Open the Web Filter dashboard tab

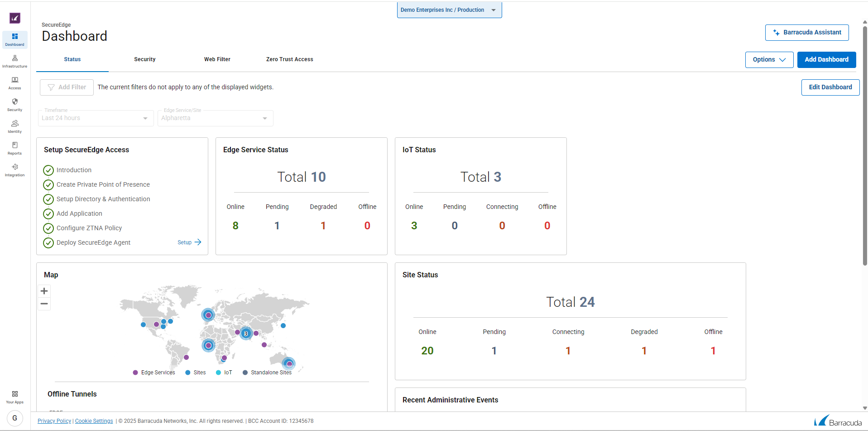point(217,59)
